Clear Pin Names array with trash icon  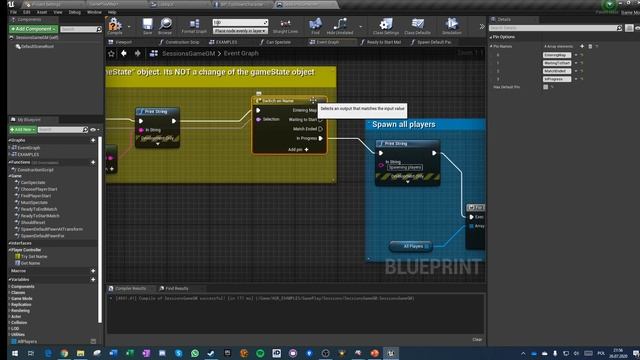point(590,46)
